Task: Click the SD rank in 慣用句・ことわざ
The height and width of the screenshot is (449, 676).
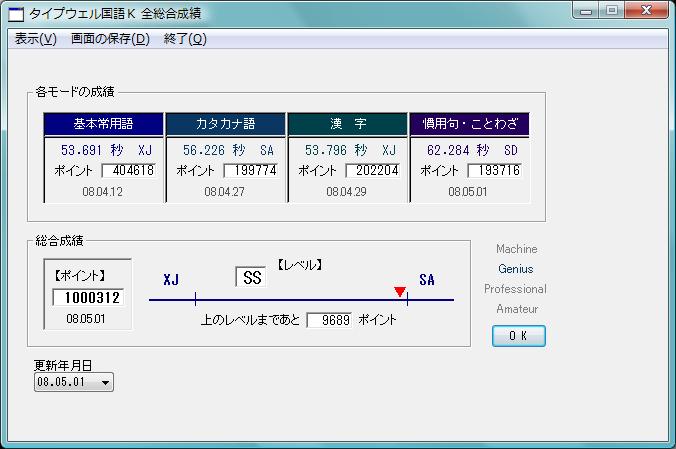Action: click(510, 150)
